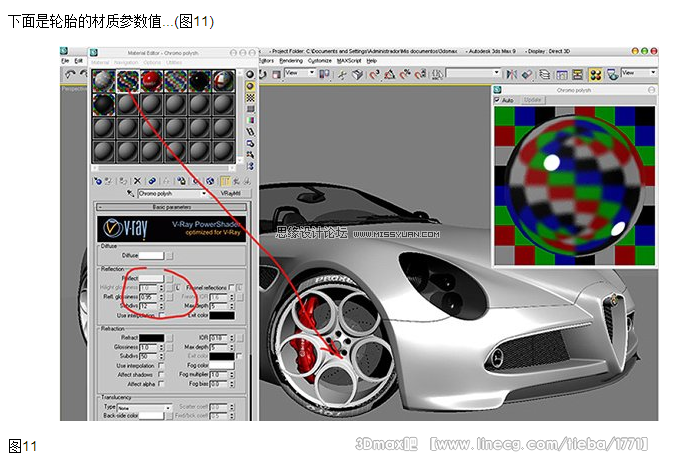Click the Get Material icon

(98, 181)
